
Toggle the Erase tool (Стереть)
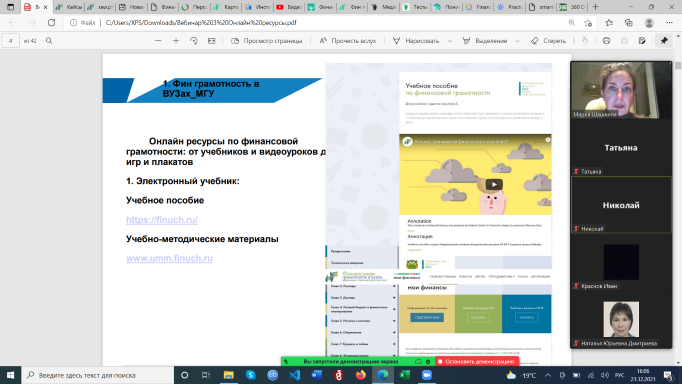(x=548, y=40)
